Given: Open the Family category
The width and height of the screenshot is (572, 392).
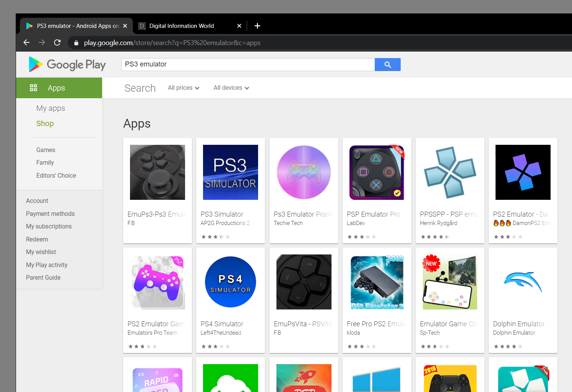Looking at the screenshot, I should (45, 162).
